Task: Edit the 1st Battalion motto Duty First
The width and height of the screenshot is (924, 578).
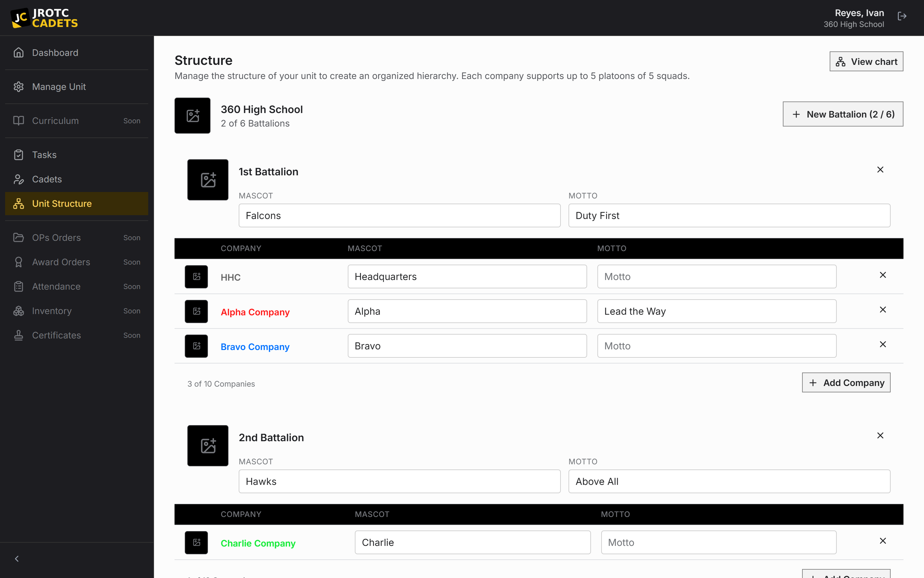Action: [729, 215]
